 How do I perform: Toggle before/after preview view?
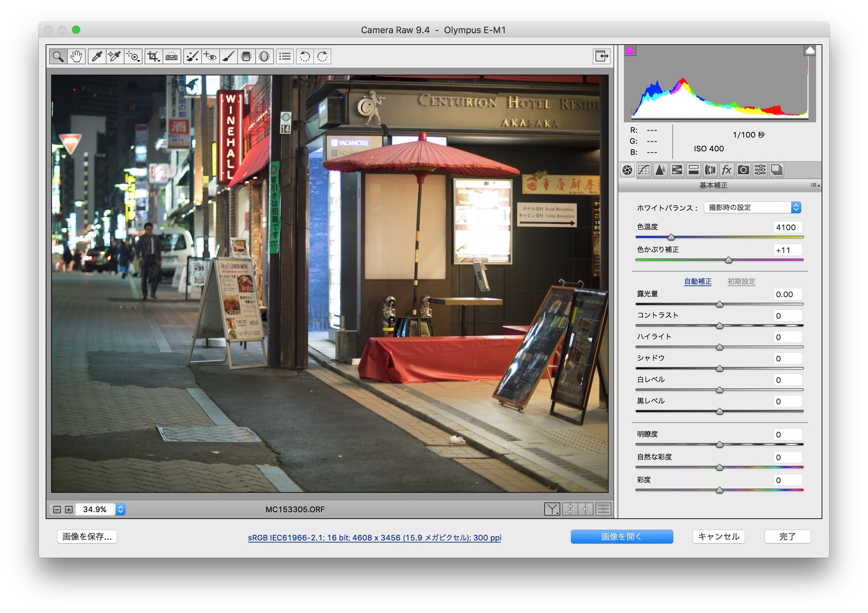coord(552,510)
